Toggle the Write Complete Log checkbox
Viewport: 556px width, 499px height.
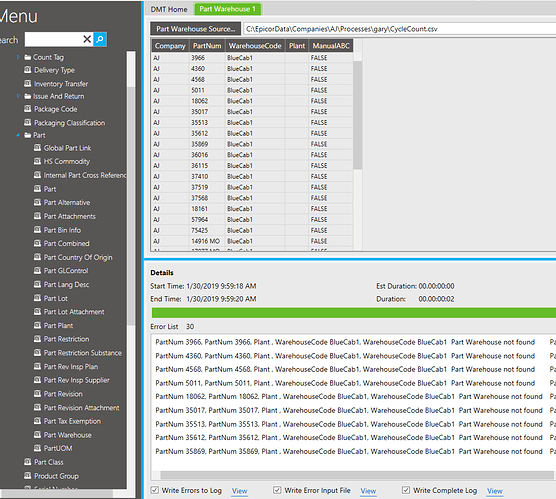tap(406, 490)
